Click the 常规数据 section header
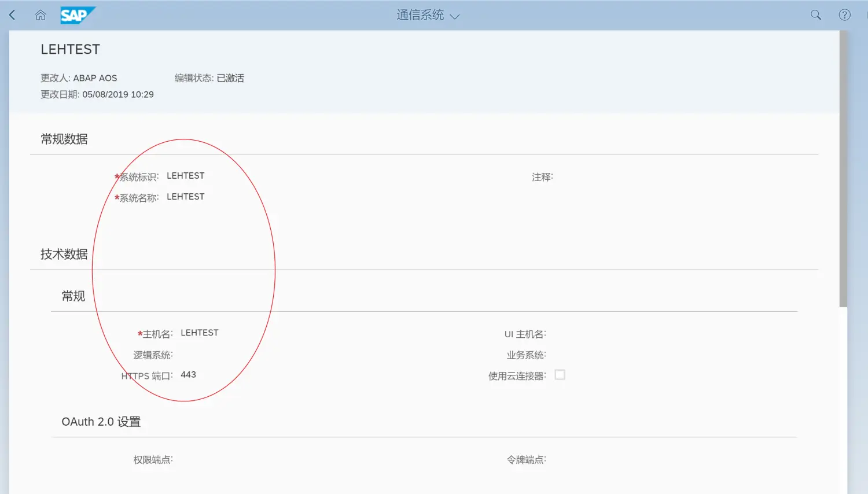Screen dimensions: 868x494 tap(64, 138)
